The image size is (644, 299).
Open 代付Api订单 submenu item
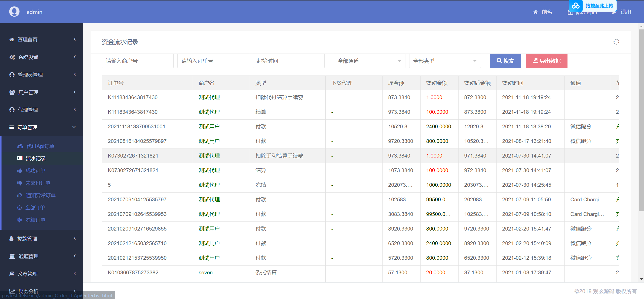pyautogui.click(x=40, y=146)
